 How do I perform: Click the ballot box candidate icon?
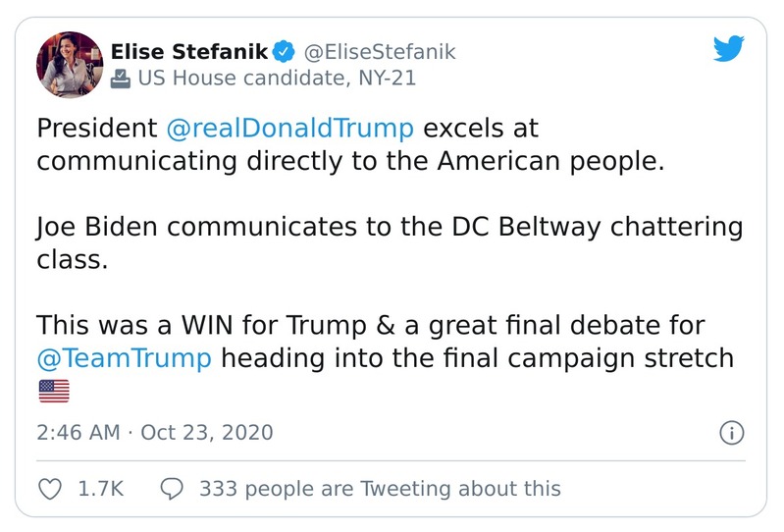(x=121, y=79)
